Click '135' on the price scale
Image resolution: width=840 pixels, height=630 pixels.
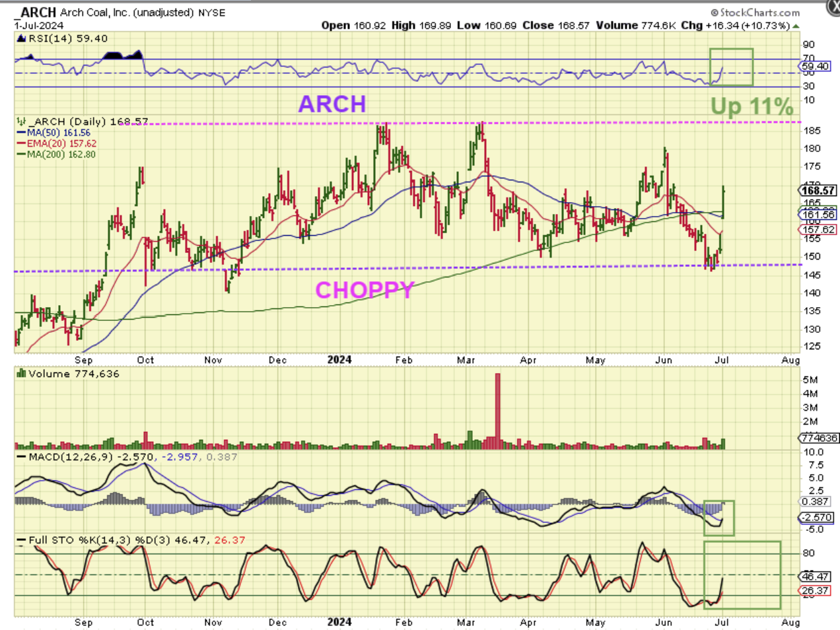point(812,310)
